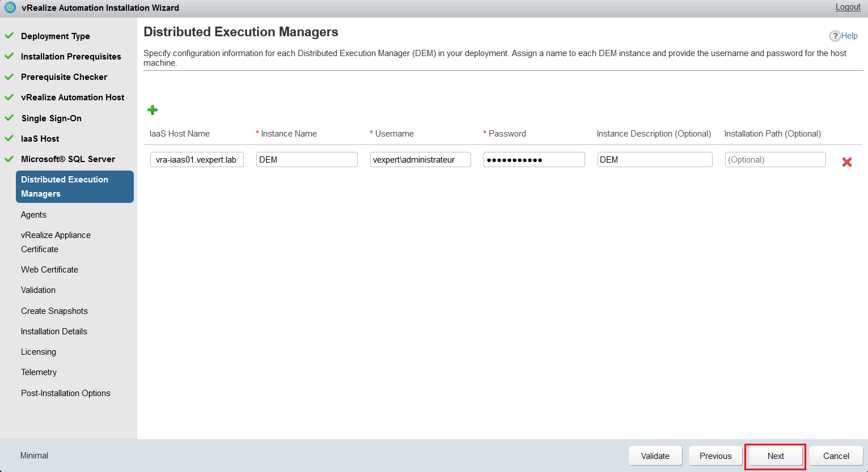Screen dimensions: 868x472
Task: Focus the Password field
Action: tap(534, 160)
